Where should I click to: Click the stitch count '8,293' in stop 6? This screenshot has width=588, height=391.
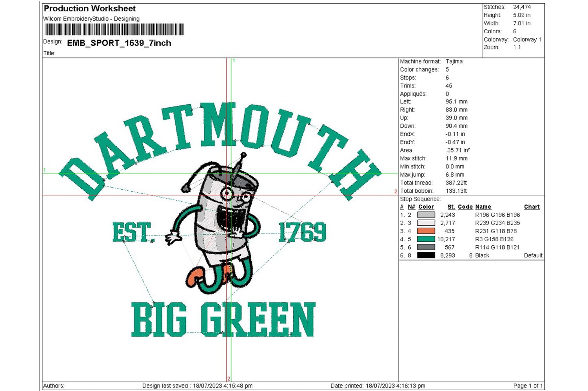point(448,255)
